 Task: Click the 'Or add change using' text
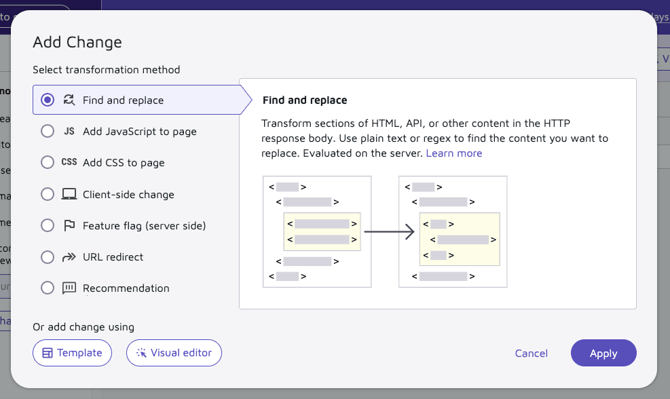click(x=83, y=327)
